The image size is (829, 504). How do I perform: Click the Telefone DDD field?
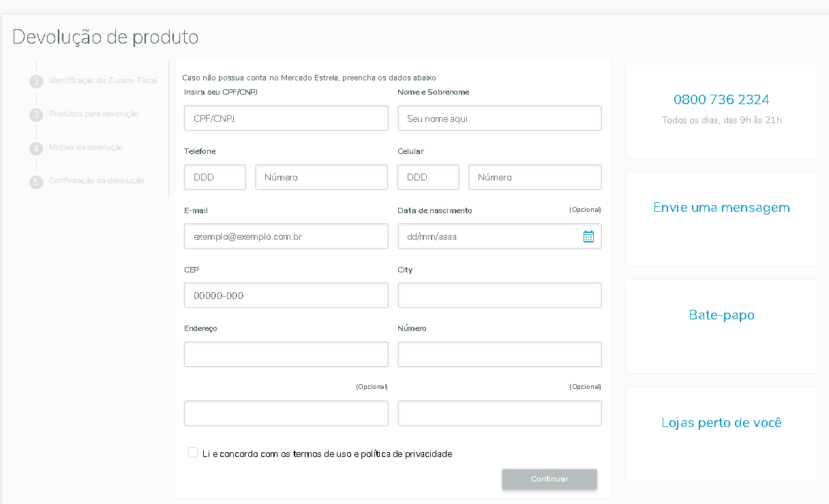tap(215, 177)
